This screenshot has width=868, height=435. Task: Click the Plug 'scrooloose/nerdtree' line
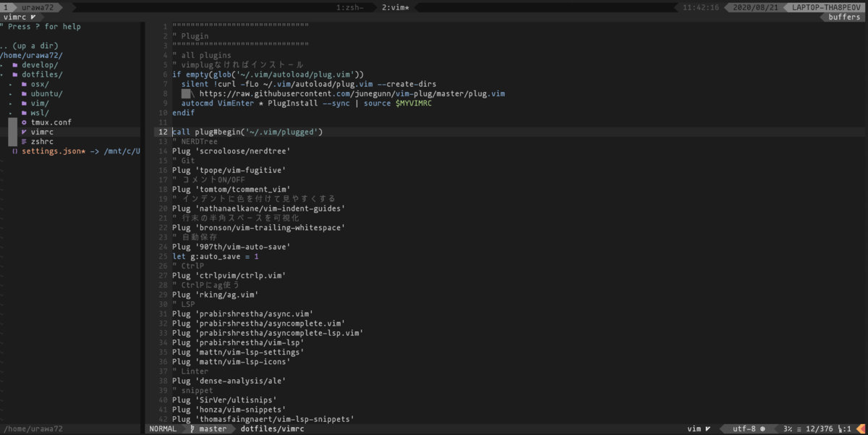pos(231,151)
